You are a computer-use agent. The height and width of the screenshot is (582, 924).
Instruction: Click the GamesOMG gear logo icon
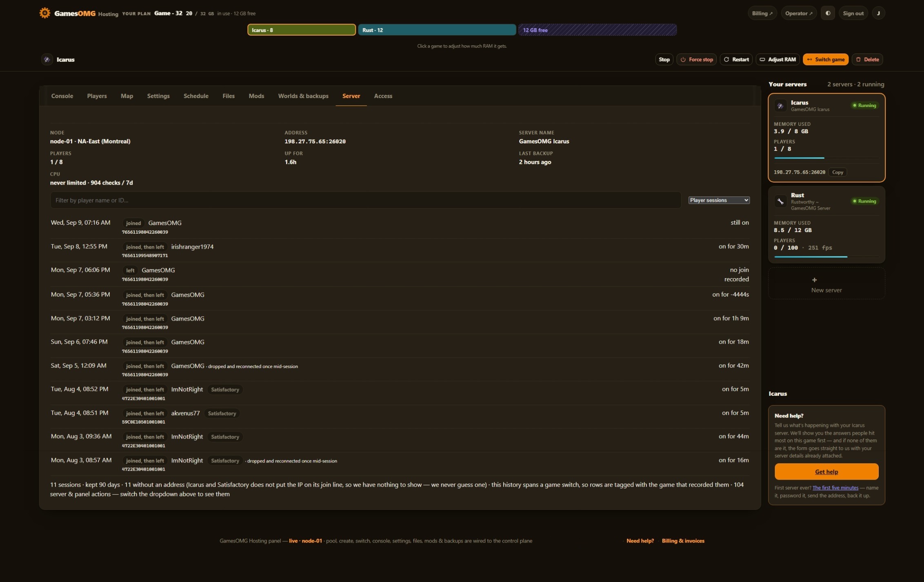[x=44, y=13]
